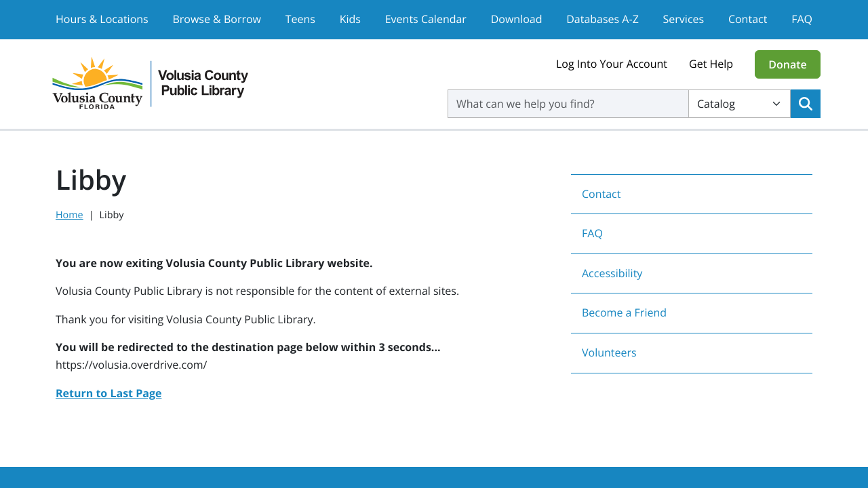Open the Get Help page

pos(711,64)
